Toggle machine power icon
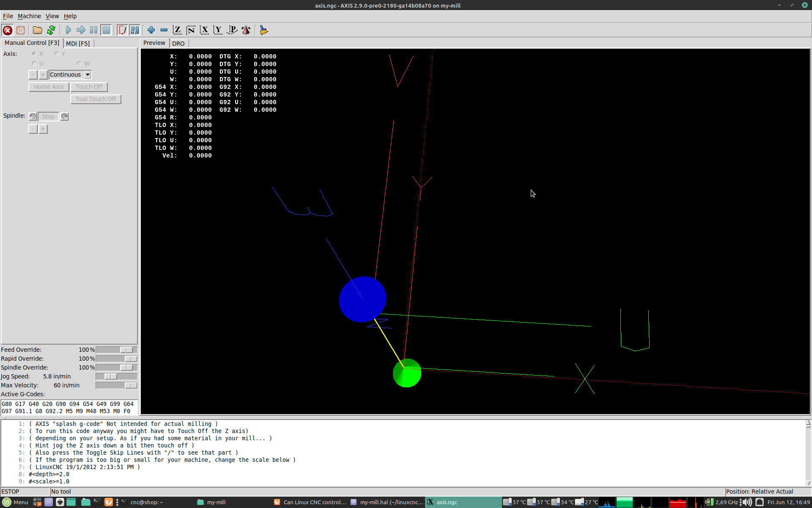The image size is (812, 508). 20,30
